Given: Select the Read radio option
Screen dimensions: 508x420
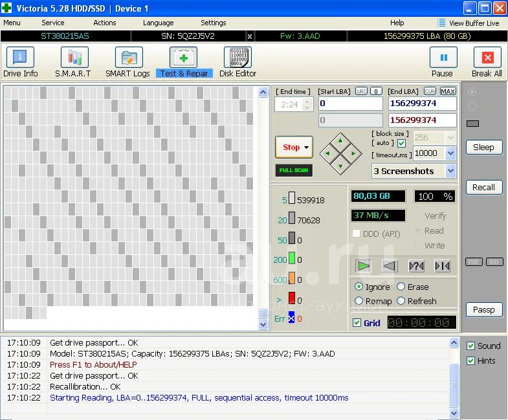Looking at the screenshot, I should [x=418, y=230].
